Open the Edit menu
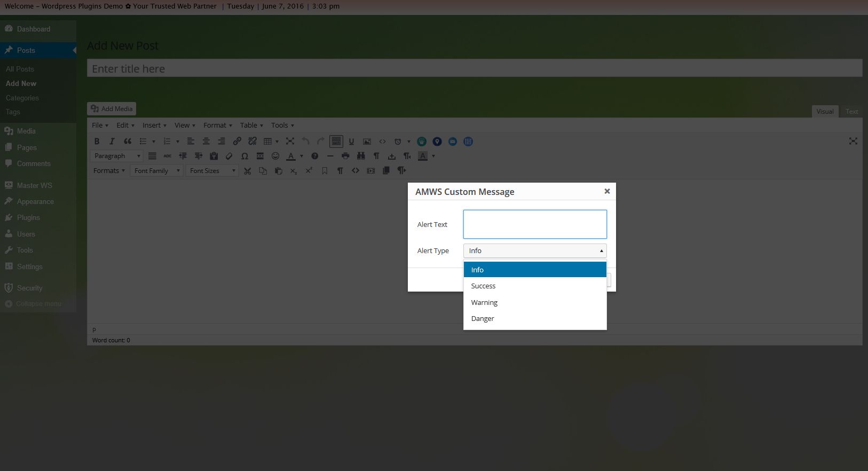The height and width of the screenshot is (471, 868). coord(125,125)
